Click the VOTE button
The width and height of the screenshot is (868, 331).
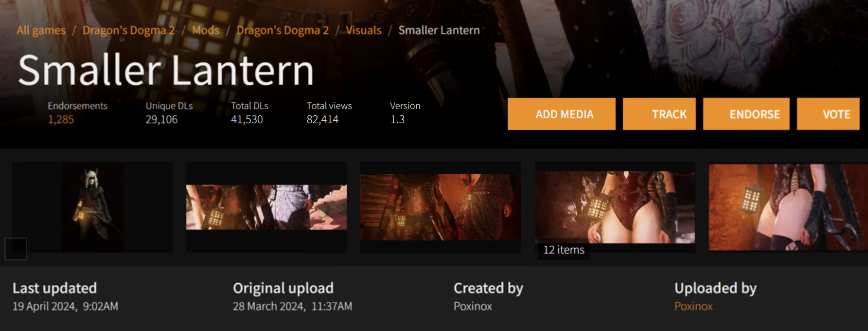point(828,114)
